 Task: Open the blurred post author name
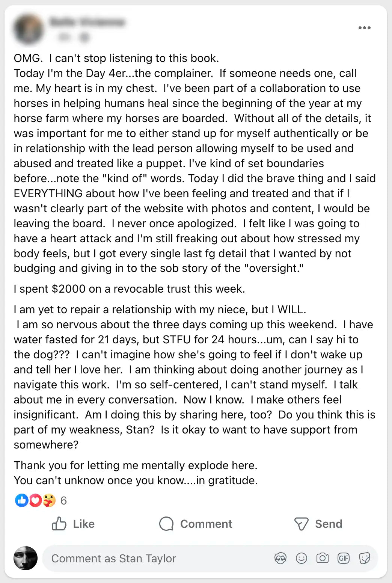tap(87, 22)
